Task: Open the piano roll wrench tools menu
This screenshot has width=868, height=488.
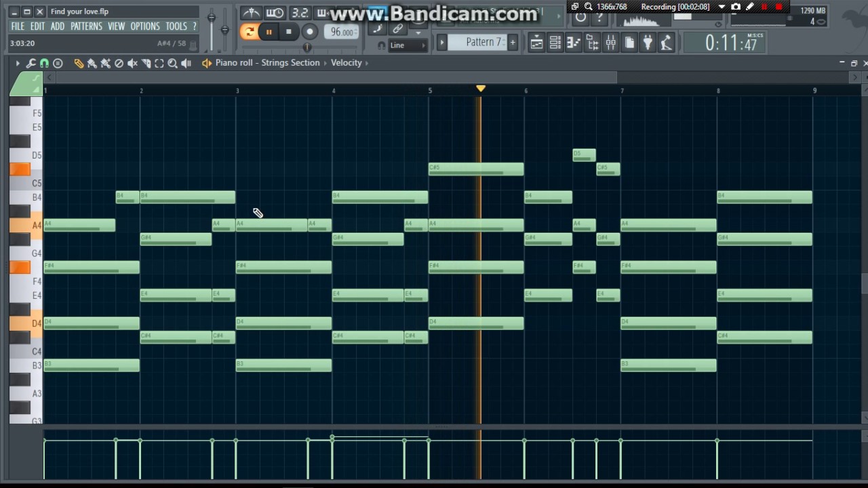Action: (31, 63)
